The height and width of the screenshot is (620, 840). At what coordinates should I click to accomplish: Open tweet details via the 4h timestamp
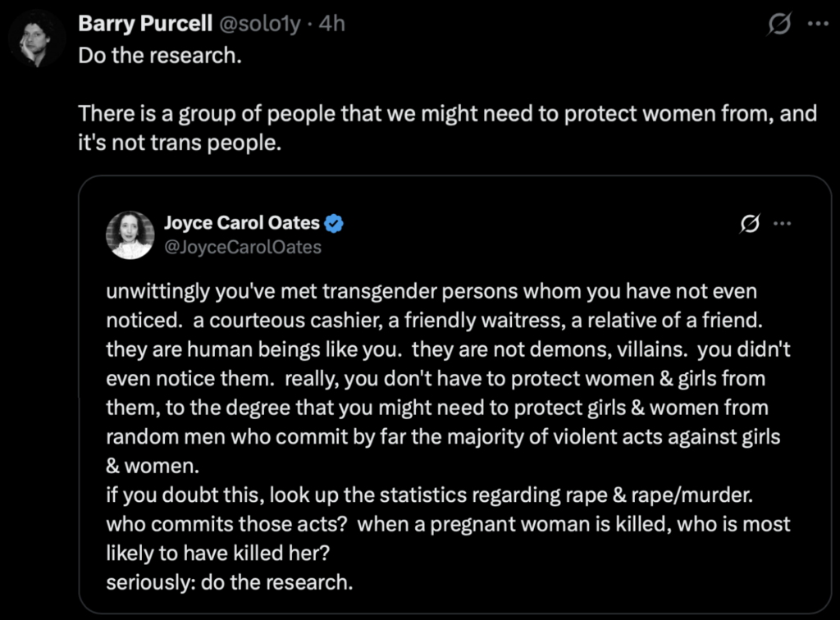click(x=332, y=23)
